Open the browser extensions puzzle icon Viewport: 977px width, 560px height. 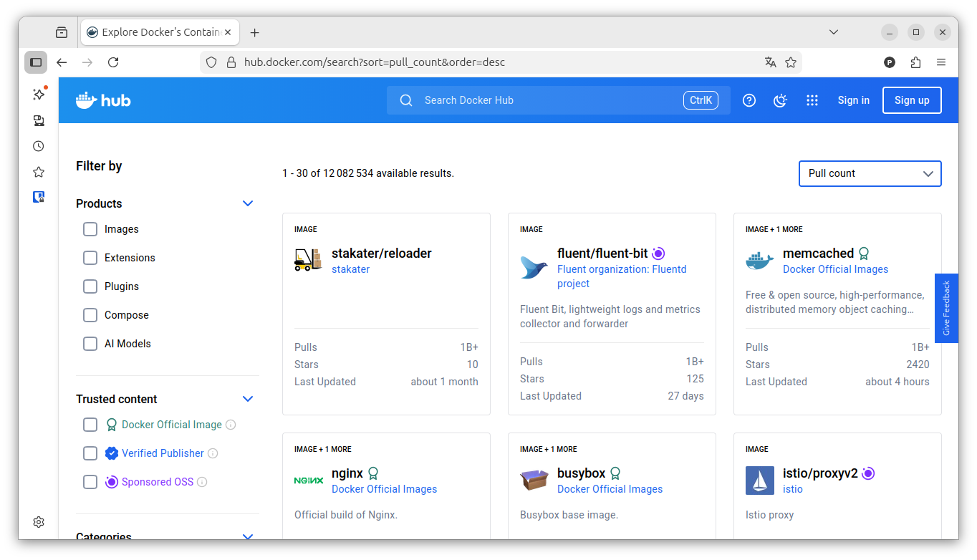915,62
